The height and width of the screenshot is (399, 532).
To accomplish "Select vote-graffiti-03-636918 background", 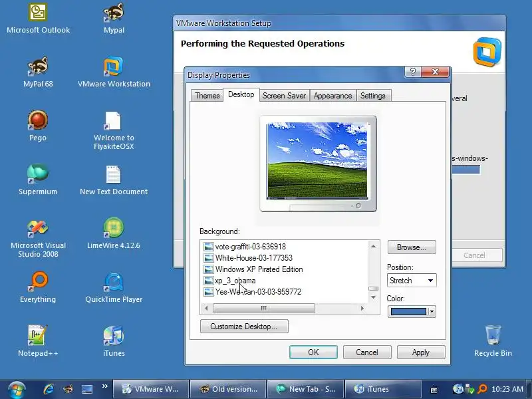I will pyautogui.click(x=251, y=247).
